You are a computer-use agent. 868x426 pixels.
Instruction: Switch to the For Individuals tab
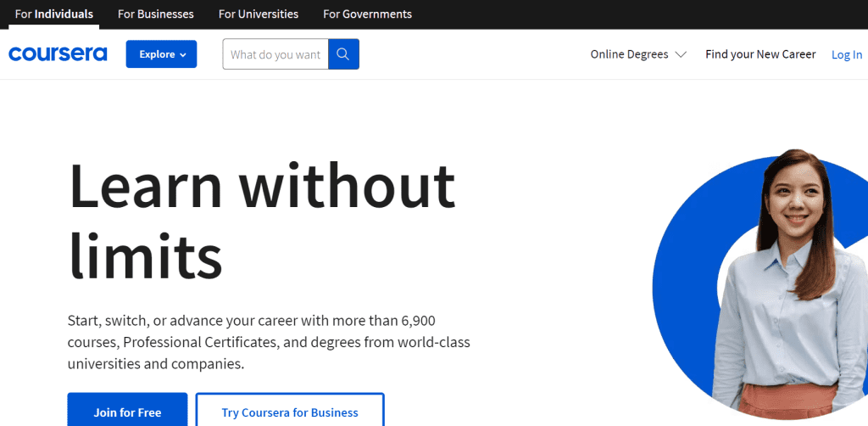pos(54,14)
